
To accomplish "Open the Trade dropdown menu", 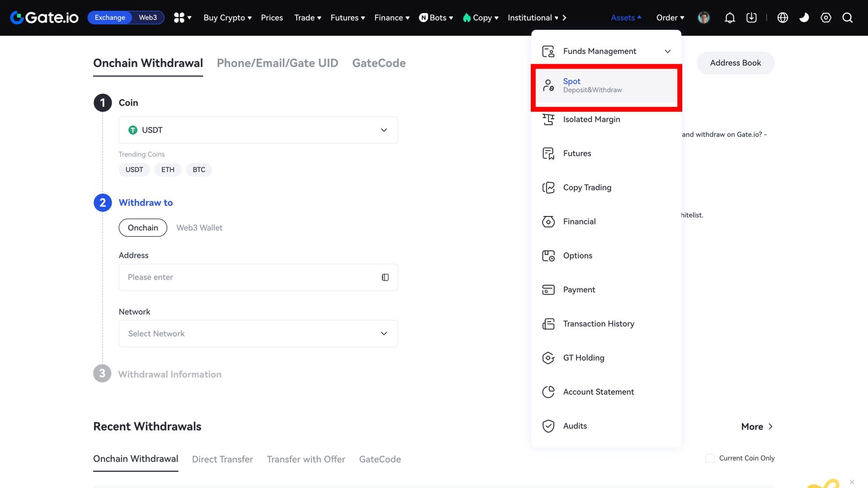I will [307, 18].
